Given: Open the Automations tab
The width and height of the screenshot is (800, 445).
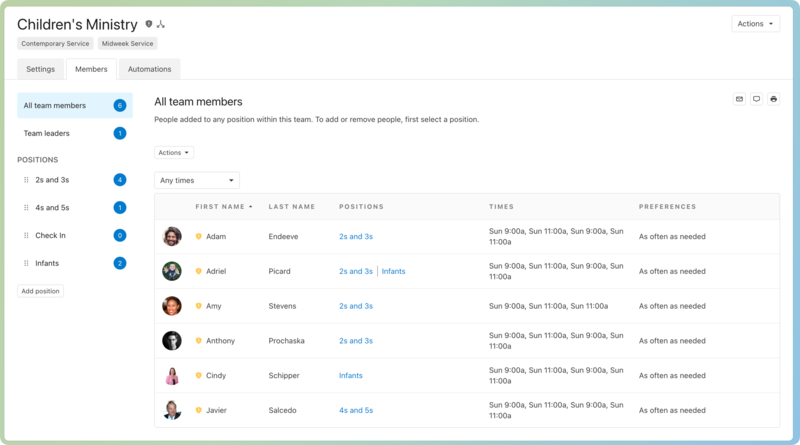Looking at the screenshot, I should 149,69.
